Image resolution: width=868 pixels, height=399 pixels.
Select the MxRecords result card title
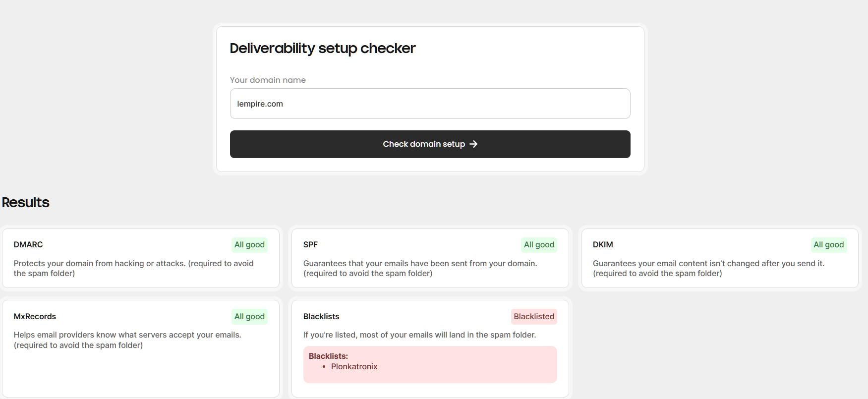(35, 317)
